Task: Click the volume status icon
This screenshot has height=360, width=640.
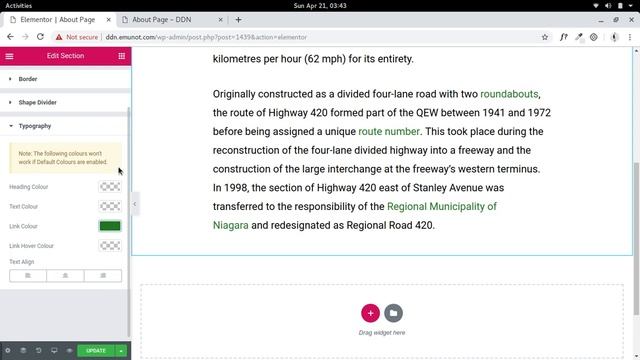Action: pyautogui.click(x=608, y=5)
